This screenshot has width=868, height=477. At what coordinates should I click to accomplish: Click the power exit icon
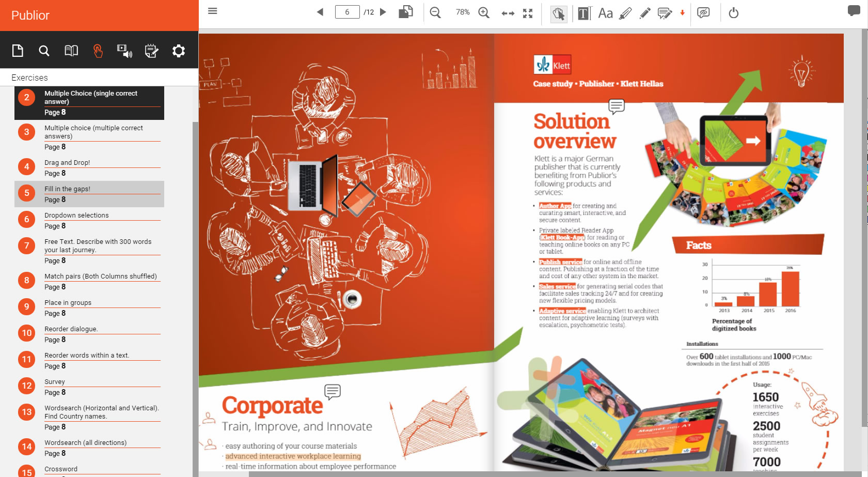[733, 13]
